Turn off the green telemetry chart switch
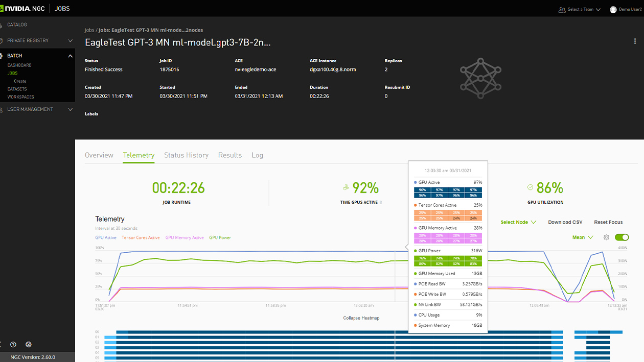This screenshot has height=362, width=644. (x=622, y=237)
